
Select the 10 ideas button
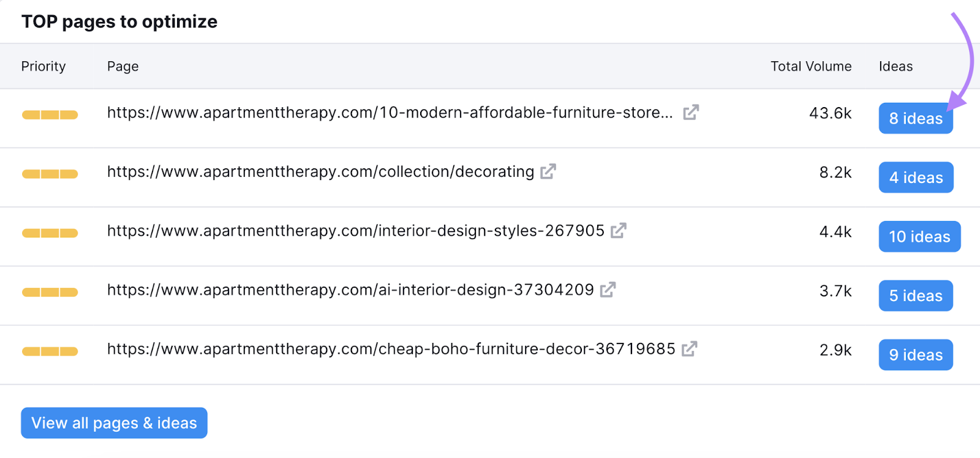(919, 237)
